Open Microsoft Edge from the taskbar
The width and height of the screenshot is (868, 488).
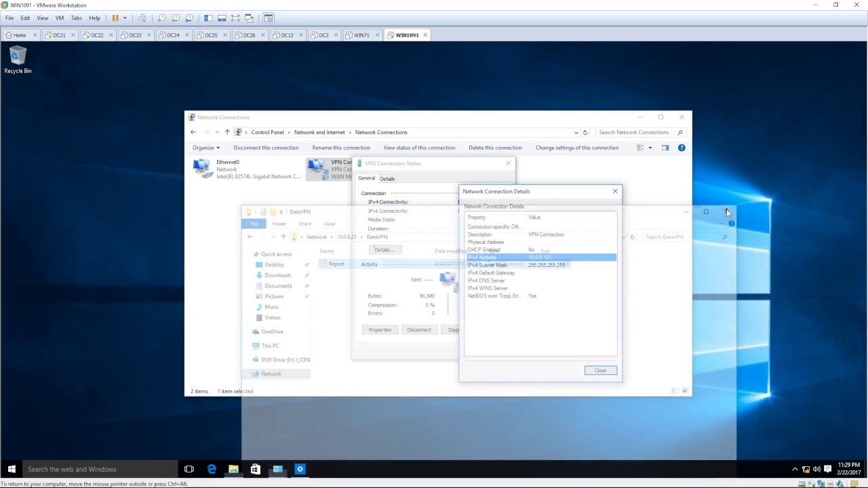[212, 469]
